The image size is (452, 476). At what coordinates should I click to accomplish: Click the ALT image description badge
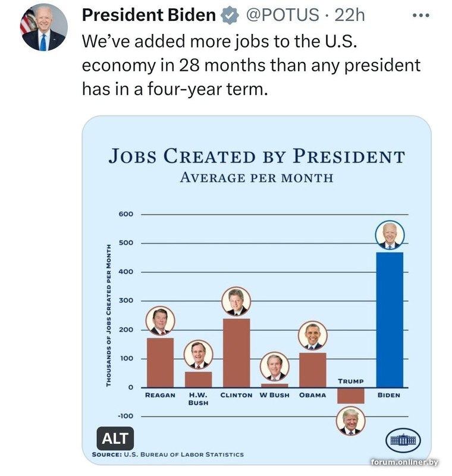click(115, 439)
